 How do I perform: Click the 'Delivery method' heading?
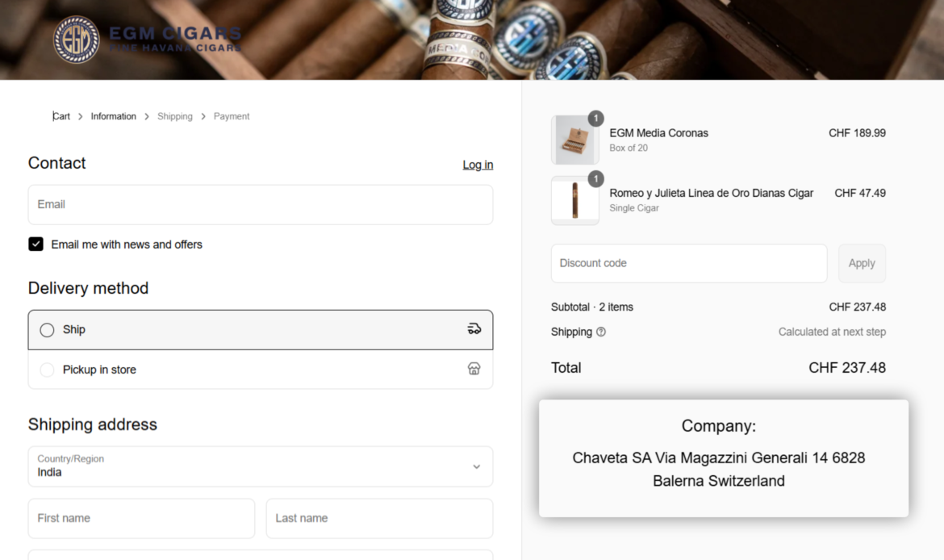coord(88,288)
